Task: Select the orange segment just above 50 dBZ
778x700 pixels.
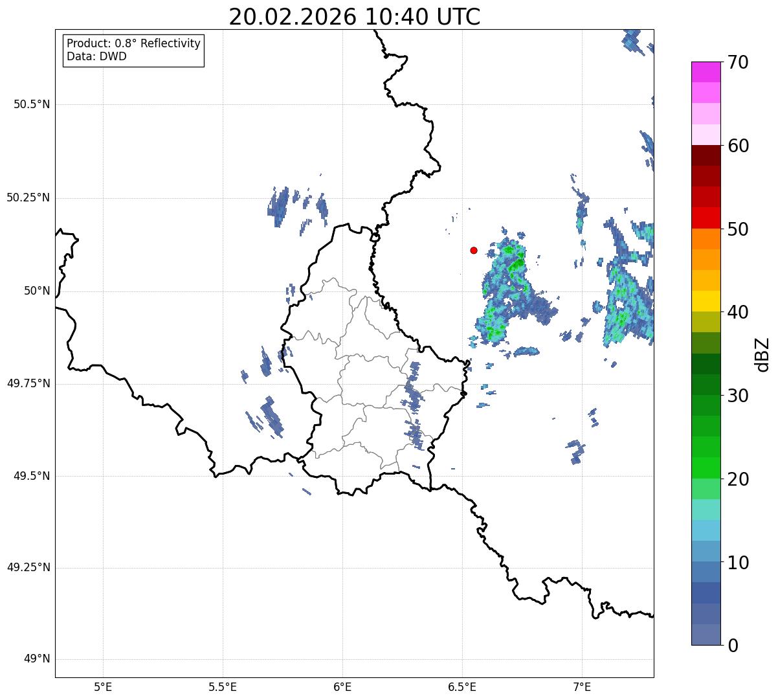Action: pyautogui.click(x=706, y=238)
